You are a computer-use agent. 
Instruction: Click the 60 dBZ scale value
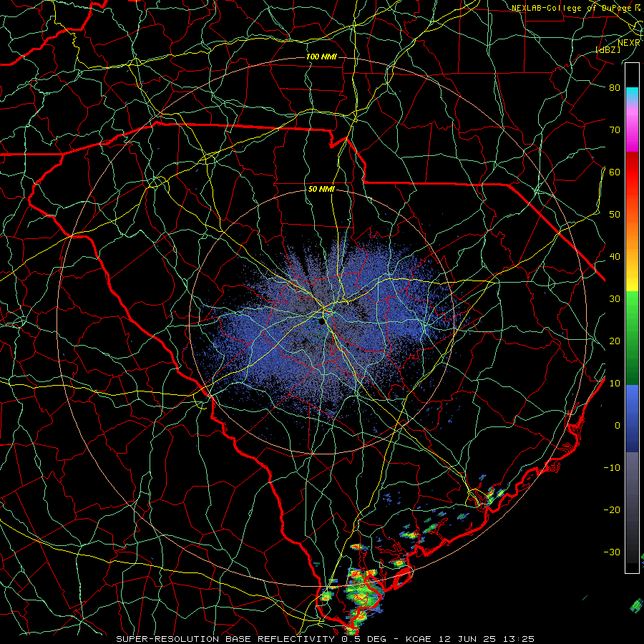tap(615, 172)
